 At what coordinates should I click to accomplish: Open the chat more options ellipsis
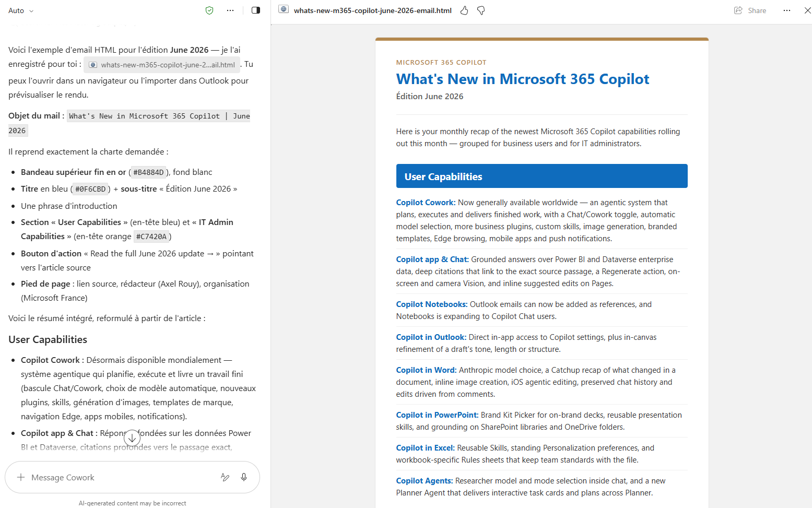(x=230, y=10)
